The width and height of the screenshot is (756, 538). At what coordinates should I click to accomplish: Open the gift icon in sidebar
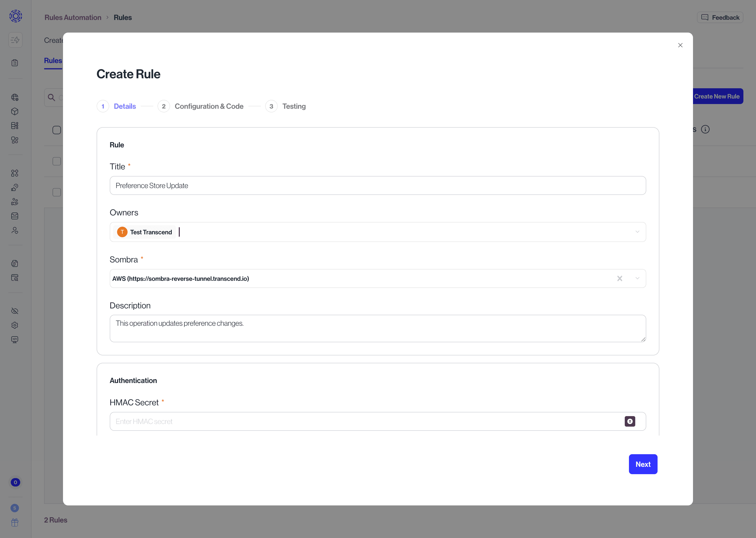pos(15,523)
